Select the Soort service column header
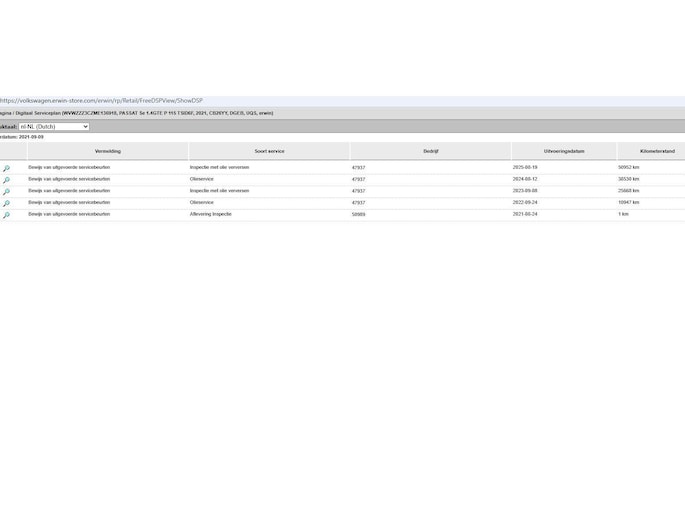The image size is (685, 514). click(269, 151)
